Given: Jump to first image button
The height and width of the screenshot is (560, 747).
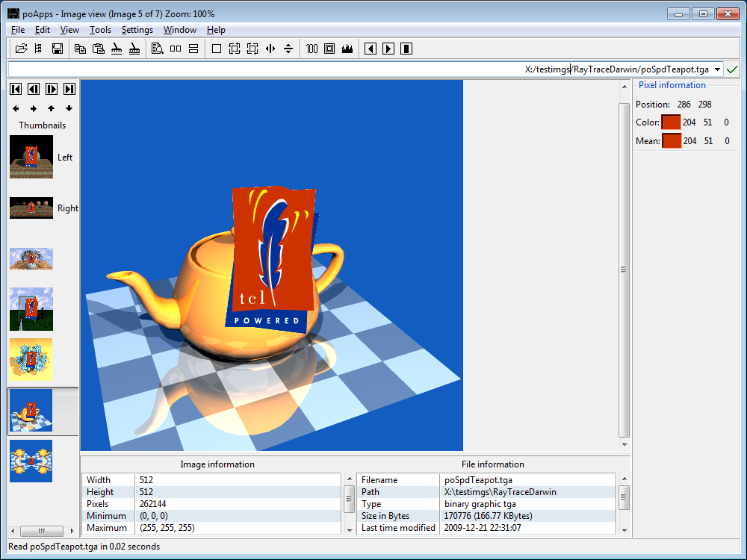Looking at the screenshot, I should [x=16, y=89].
